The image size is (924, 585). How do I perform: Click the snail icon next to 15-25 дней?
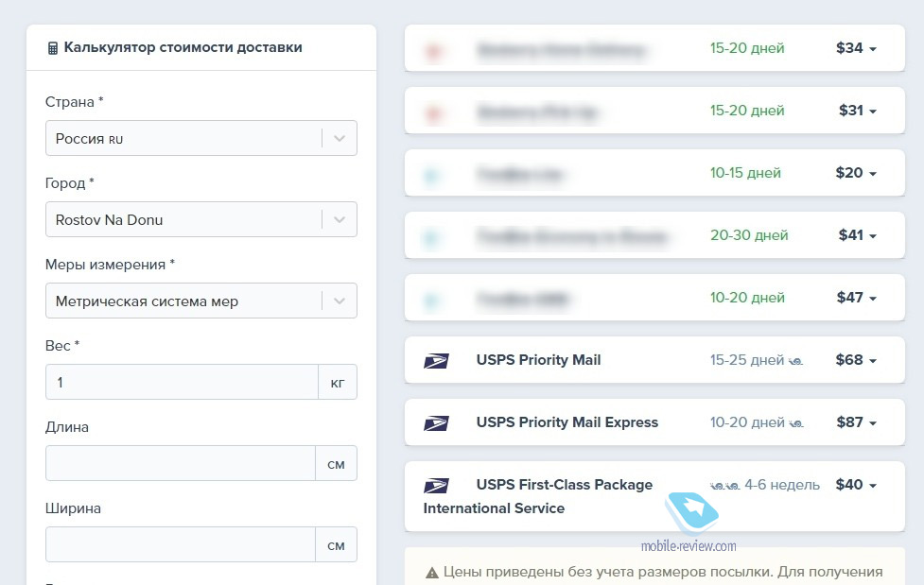[795, 361]
